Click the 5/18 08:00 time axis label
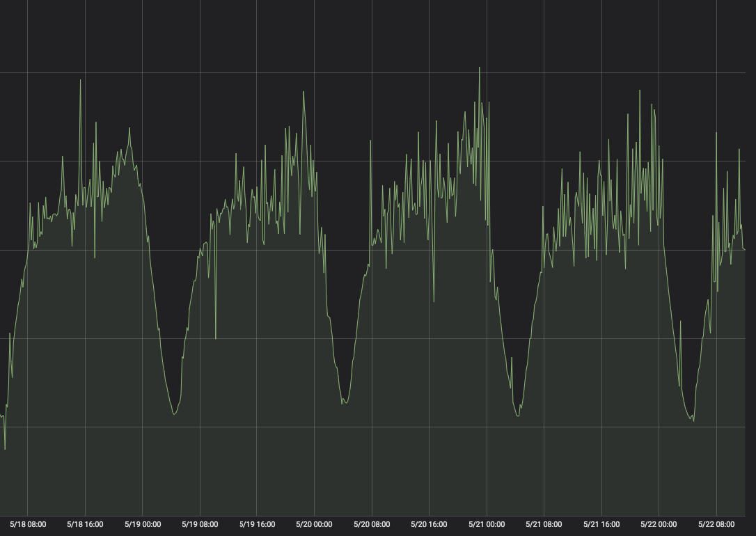Viewport: 756px width, 536px height. [28, 524]
